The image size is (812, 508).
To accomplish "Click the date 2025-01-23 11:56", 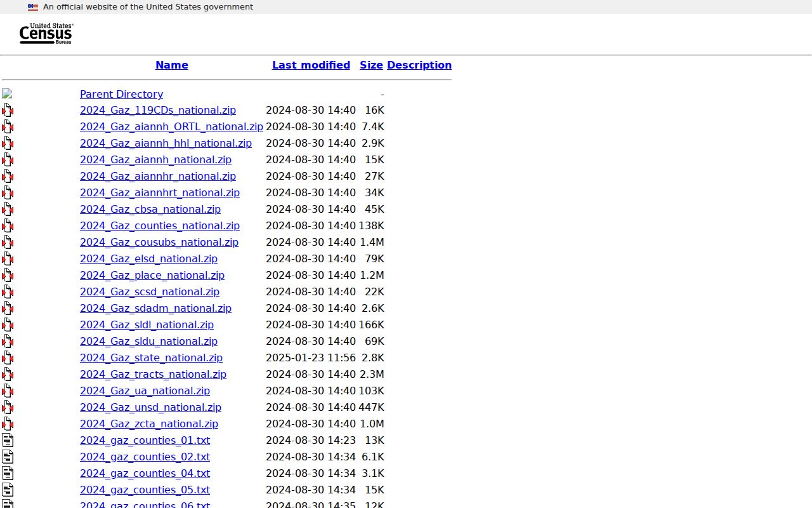I will click(311, 358).
